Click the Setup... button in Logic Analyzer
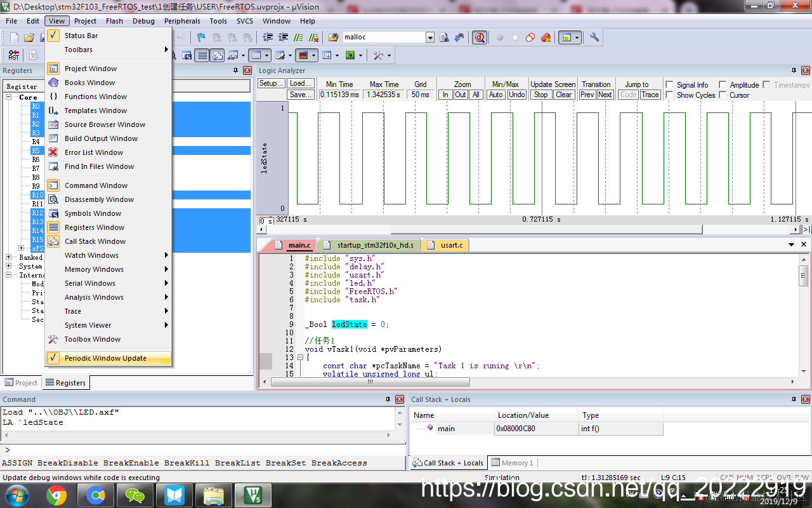The image size is (812, 508). 272,83
